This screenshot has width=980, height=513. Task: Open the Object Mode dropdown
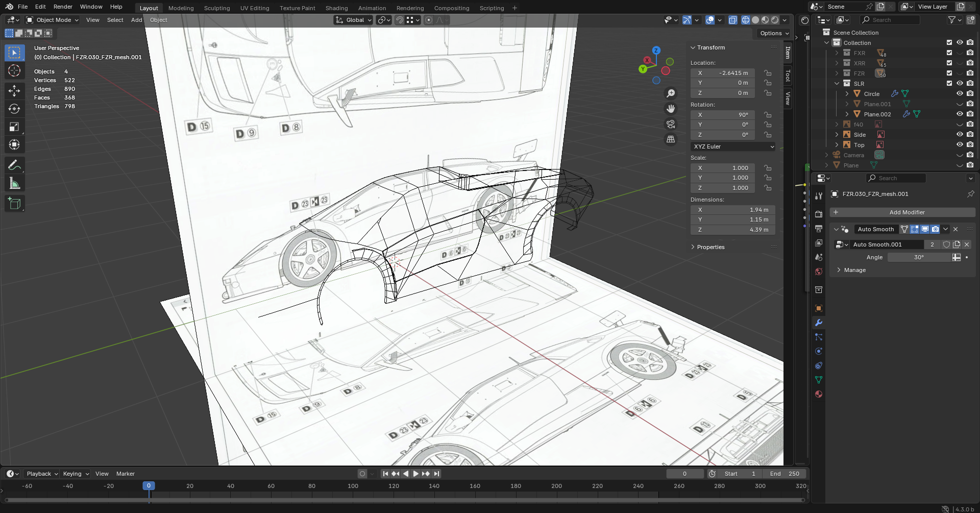(53, 20)
